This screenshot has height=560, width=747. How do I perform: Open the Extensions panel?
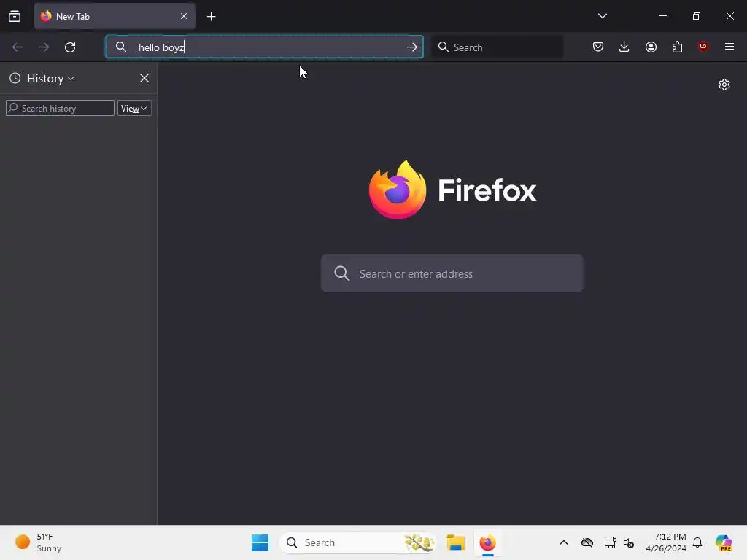click(677, 47)
